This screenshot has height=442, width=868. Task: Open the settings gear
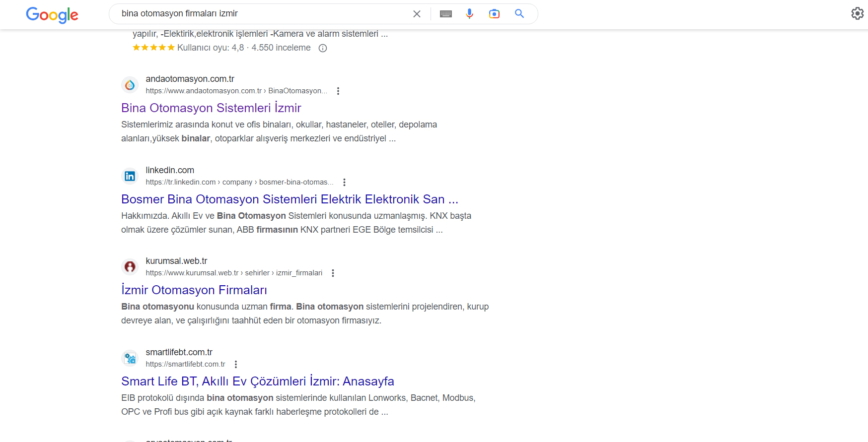click(857, 13)
